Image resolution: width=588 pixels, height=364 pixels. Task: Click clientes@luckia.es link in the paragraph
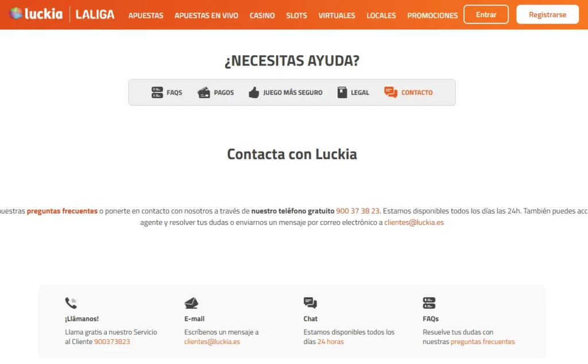tap(414, 223)
